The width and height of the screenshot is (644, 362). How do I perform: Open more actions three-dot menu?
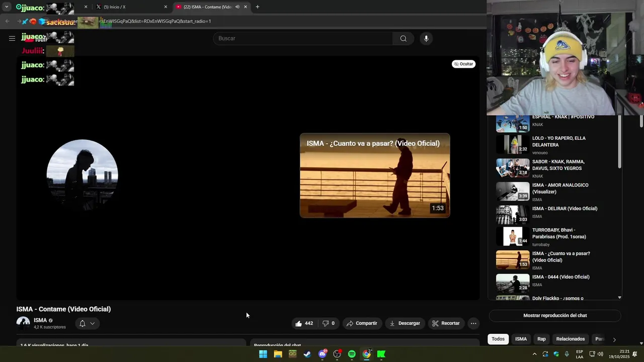[473, 323]
